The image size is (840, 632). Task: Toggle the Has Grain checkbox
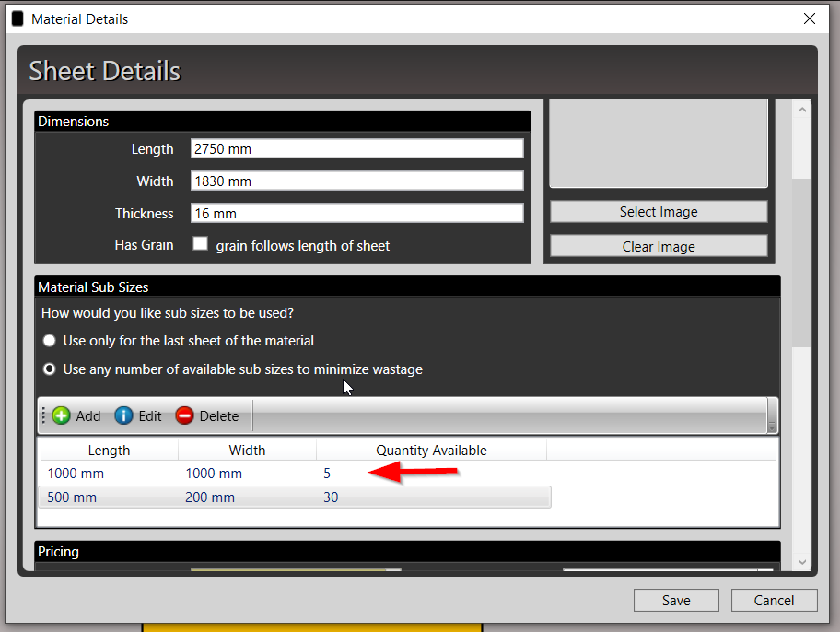(201, 244)
